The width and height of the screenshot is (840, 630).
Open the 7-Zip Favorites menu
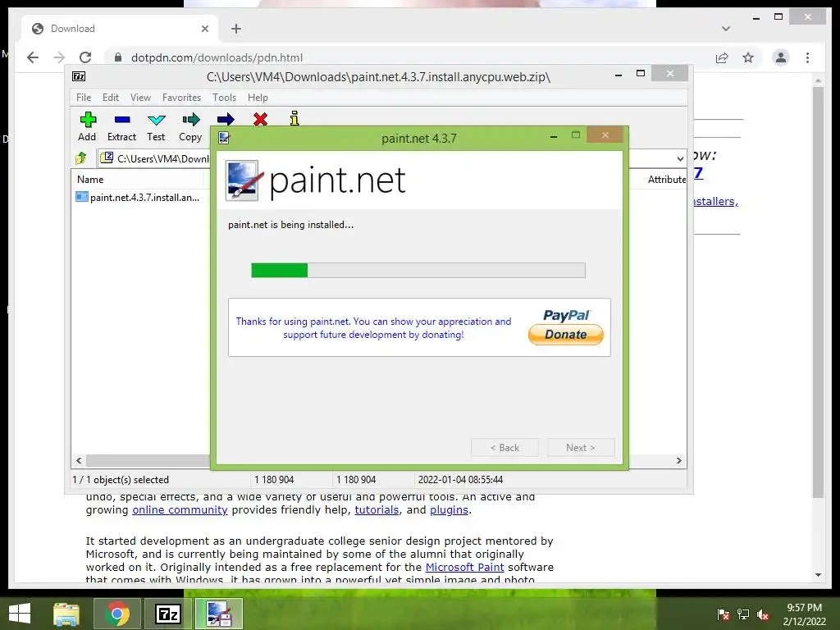click(181, 98)
